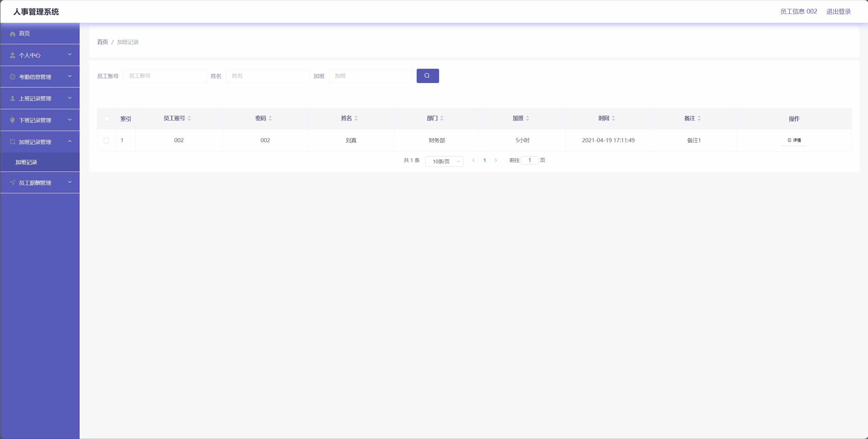Screen dimensions: 868x439
Task: Click the 个人中心 user icon
Action: pyautogui.click(x=13, y=55)
